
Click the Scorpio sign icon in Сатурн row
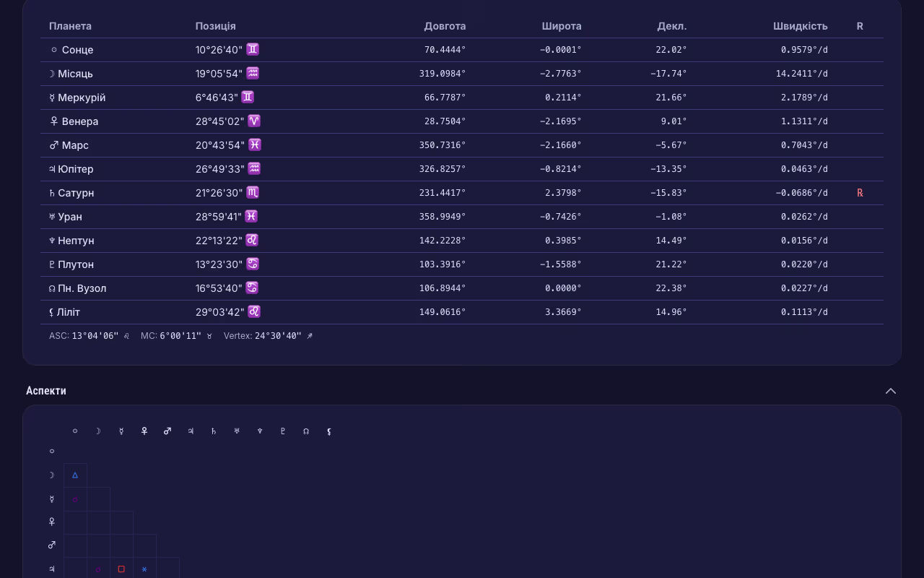coord(253,192)
